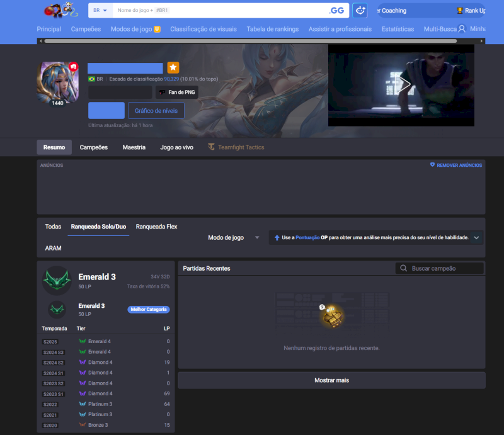Open the Jogo ao vivo tab
Image resolution: width=504 pixels, height=435 pixels.
tap(177, 147)
